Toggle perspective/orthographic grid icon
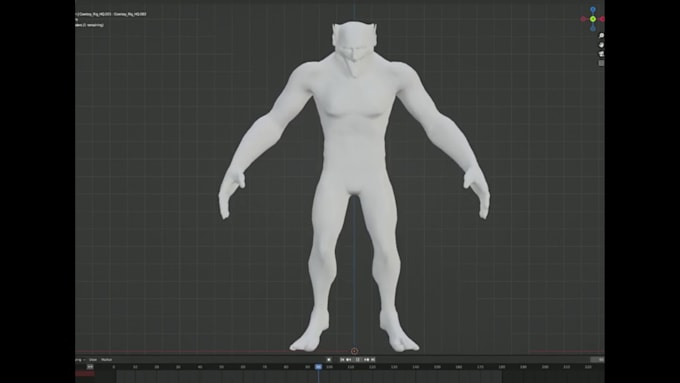The height and width of the screenshot is (383, 680). point(601,63)
